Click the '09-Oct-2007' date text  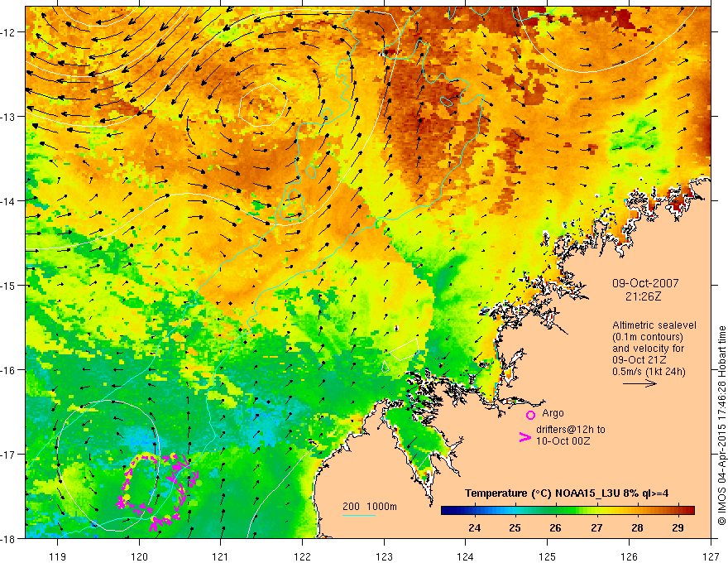click(645, 283)
